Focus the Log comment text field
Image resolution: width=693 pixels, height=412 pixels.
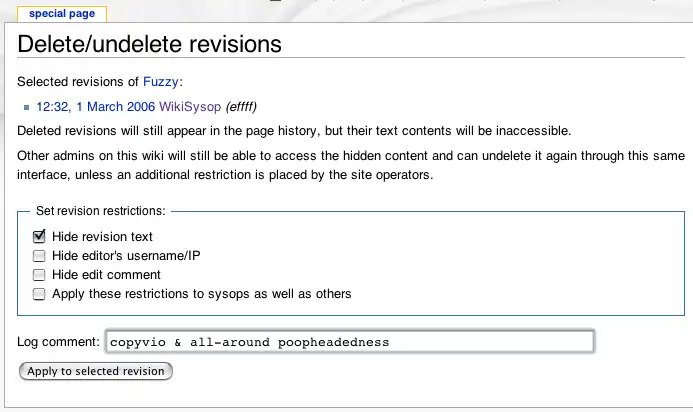click(348, 342)
